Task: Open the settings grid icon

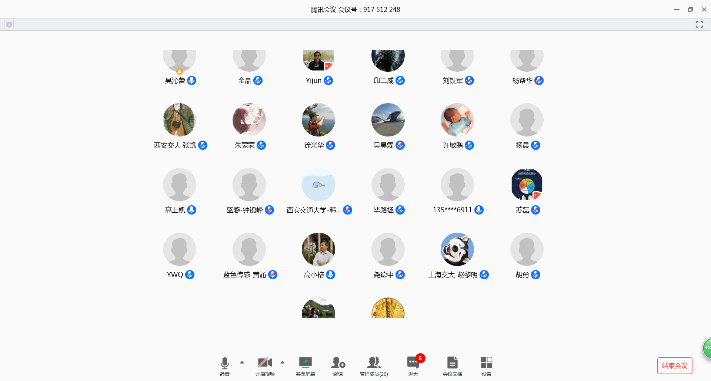Action: tap(487, 366)
